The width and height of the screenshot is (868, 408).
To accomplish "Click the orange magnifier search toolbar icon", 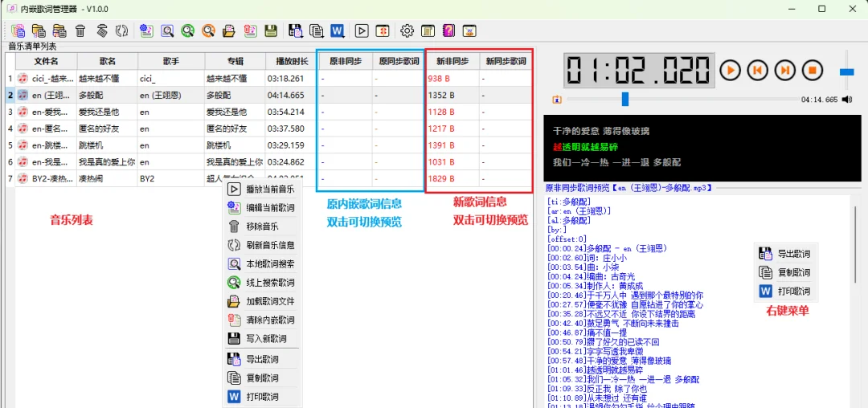I will tap(208, 31).
